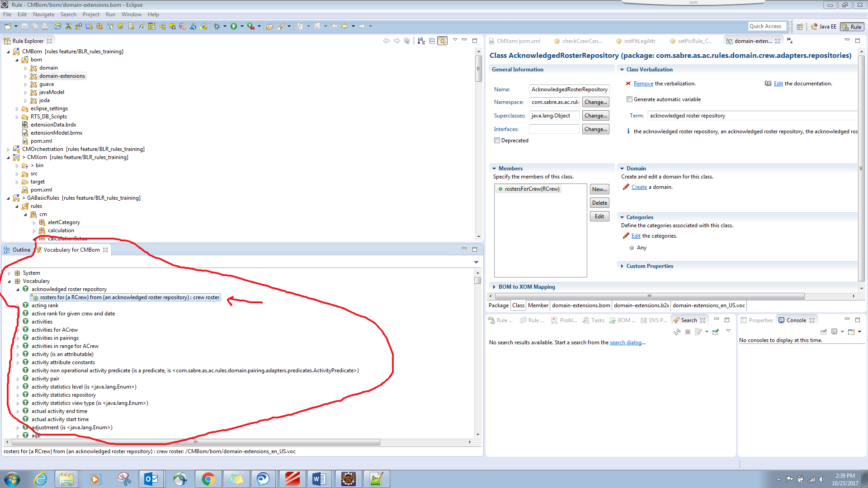Expand the domain folder under bom
868x488 pixels.
pos(25,68)
